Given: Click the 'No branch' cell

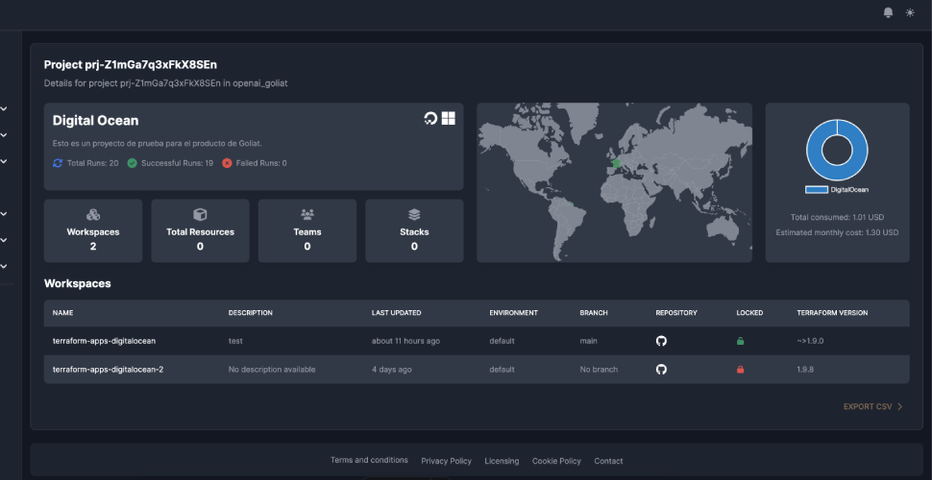Looking at the screenshot, I should 599,370.
